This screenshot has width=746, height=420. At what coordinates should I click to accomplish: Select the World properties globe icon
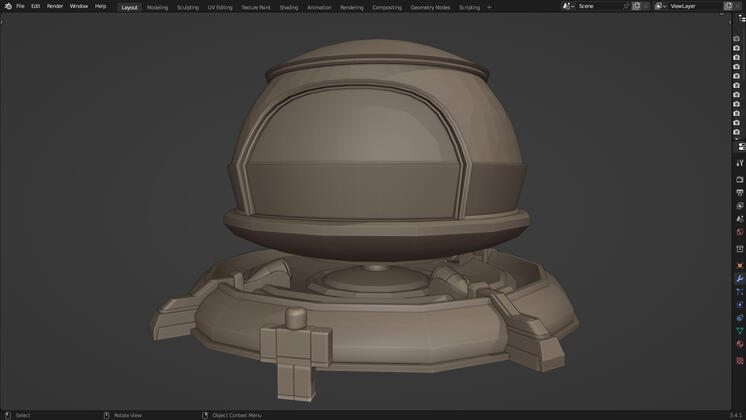[739, 232]
